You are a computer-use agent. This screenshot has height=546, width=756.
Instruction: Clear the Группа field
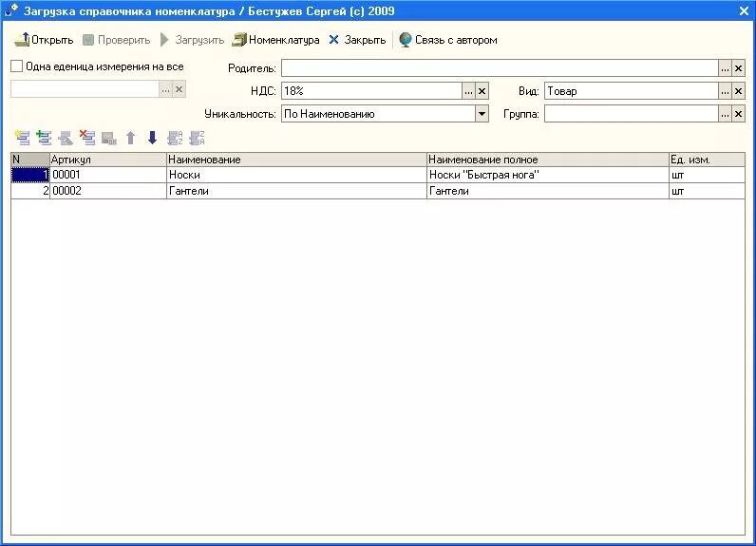pyautogui.click(x=738, y=114)
